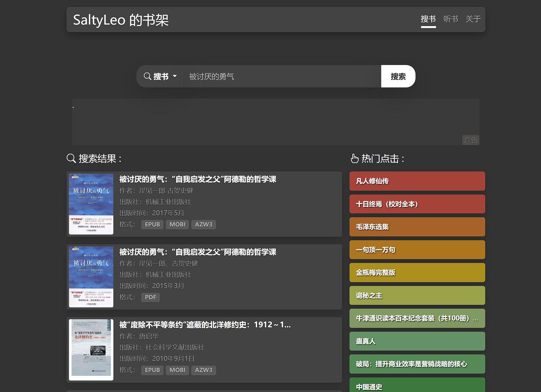Click the magnifier icon beside 搜索结果
This screenshot has width=541, height=392.
pos(71,158)
